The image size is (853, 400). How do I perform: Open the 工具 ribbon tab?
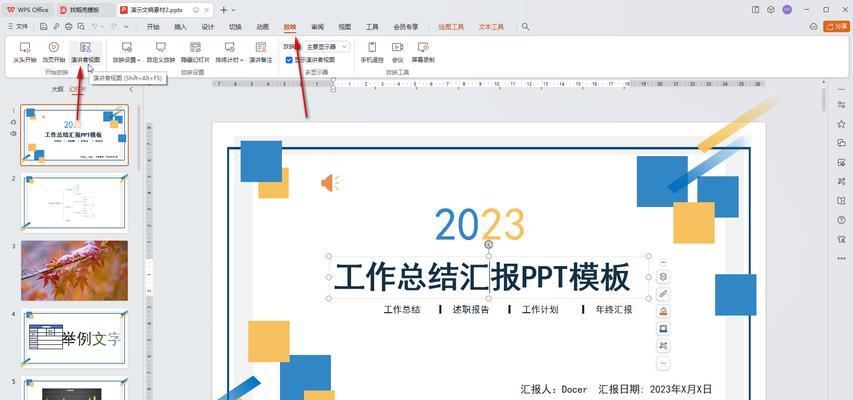pyautogui.click(x=372, y=27)
